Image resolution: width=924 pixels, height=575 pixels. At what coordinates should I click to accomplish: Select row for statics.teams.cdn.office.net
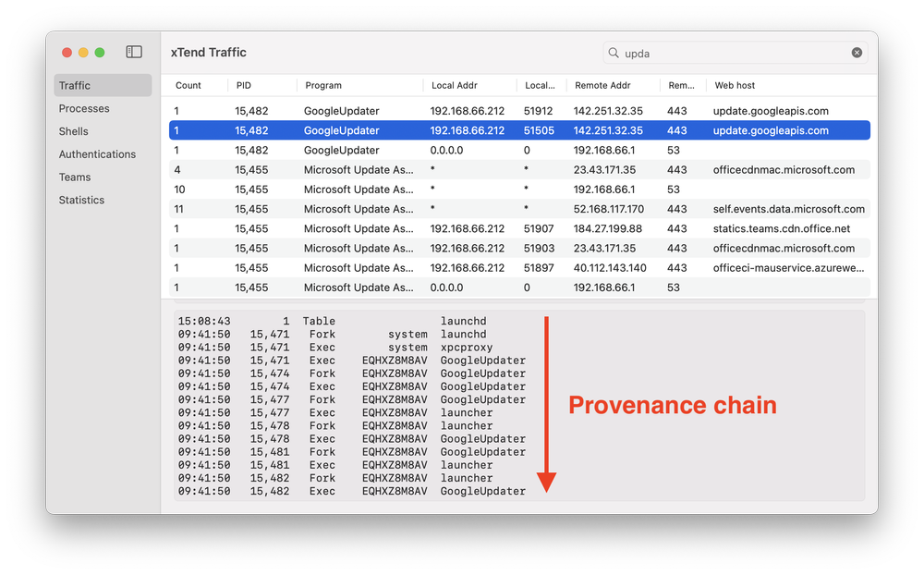point(519,228)
